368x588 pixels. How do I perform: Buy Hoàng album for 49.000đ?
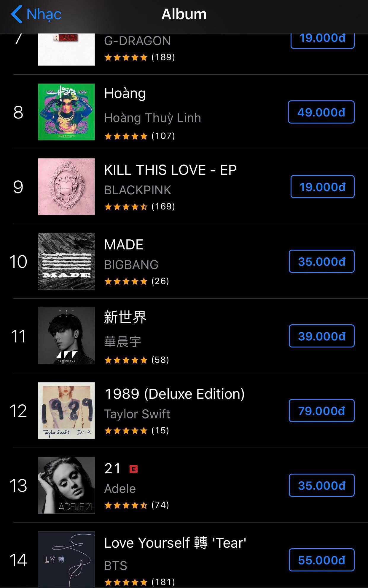coord(321,112)
